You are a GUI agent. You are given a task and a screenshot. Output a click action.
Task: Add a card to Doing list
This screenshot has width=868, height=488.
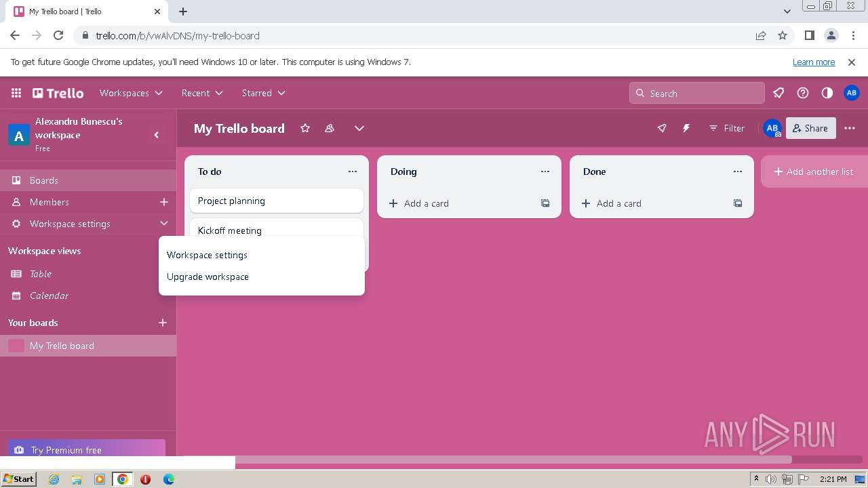[458, 203]
